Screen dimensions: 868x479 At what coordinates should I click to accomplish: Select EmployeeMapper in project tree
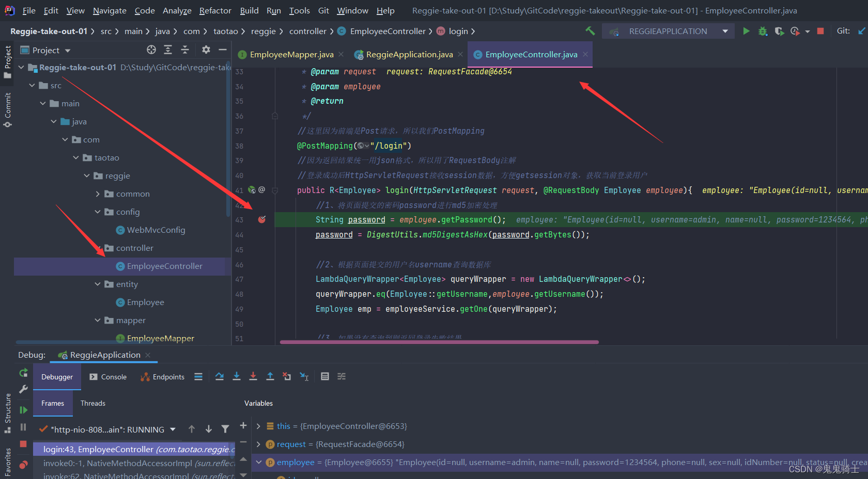coord(160,339)
